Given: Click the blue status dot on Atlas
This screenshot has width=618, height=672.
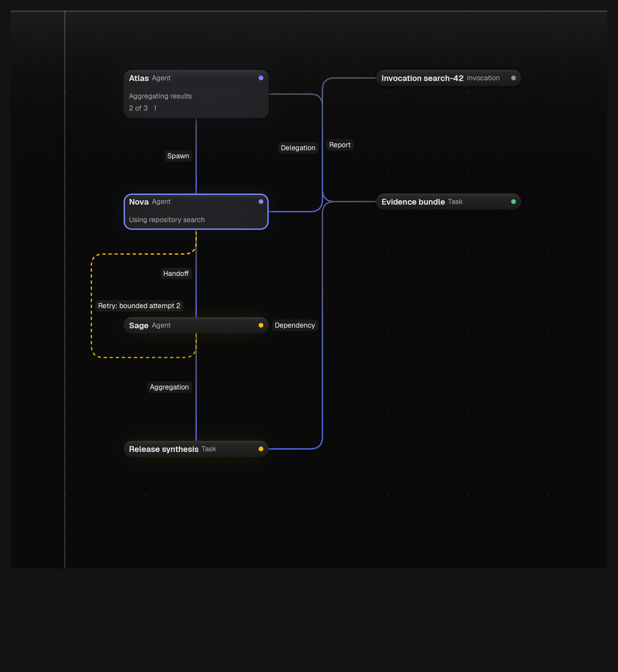Looking at the screenshot, I should [x=261, y=78].
